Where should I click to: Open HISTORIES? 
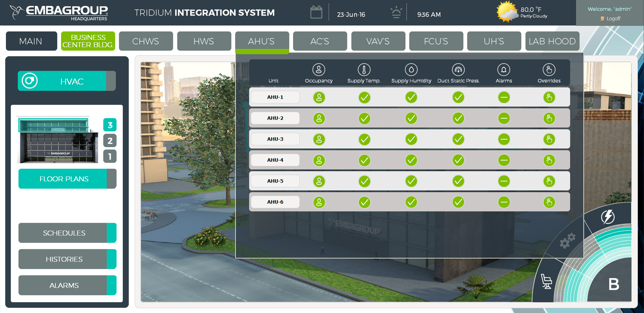[x=67, y=259]
